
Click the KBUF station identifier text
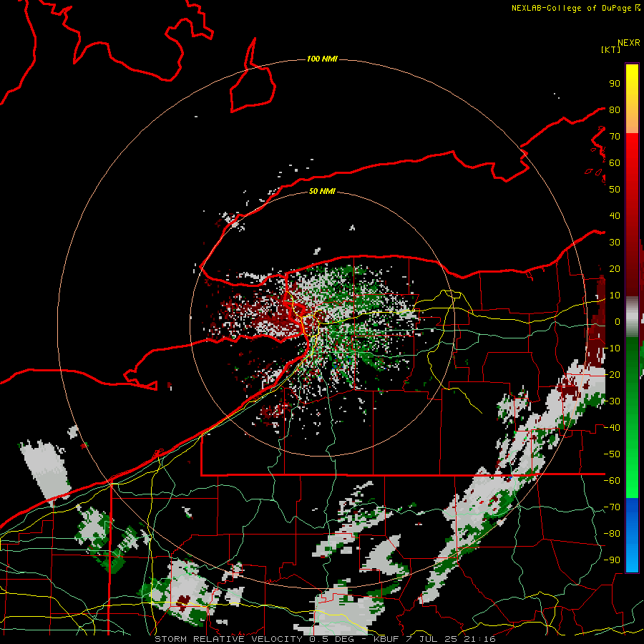pos(386,639)
